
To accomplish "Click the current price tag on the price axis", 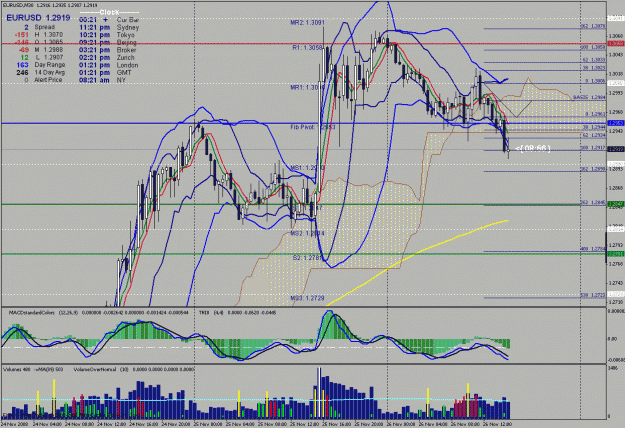I will (616, 149).
